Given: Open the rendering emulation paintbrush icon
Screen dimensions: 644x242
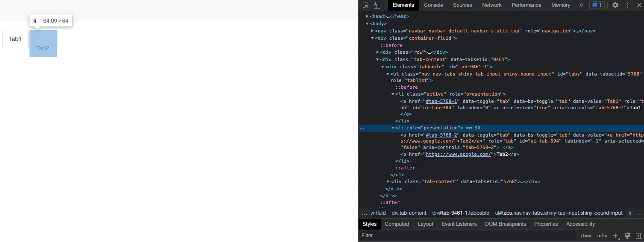Looking at the screenshot, I should [x=627, y=236].
